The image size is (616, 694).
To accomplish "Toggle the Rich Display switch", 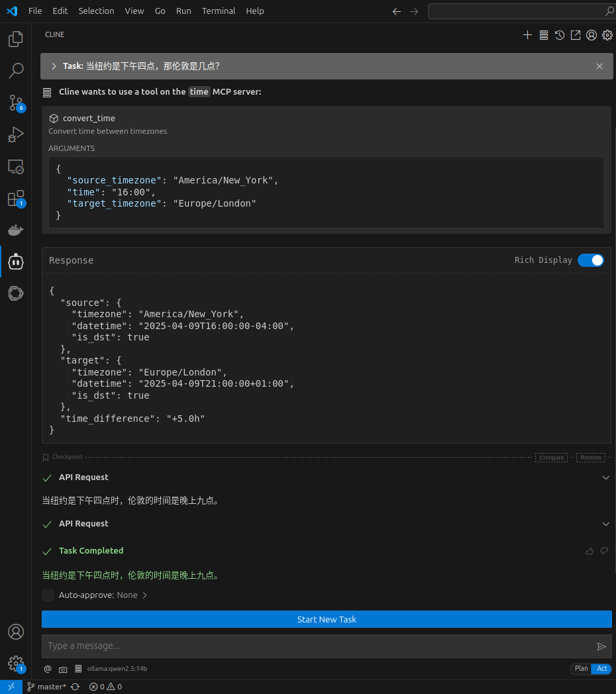I will (590, 260).
